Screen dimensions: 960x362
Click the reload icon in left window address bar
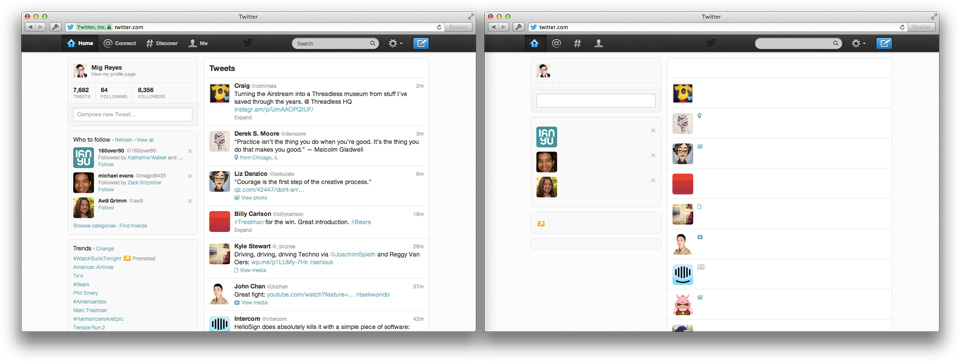tap(440, 27)
